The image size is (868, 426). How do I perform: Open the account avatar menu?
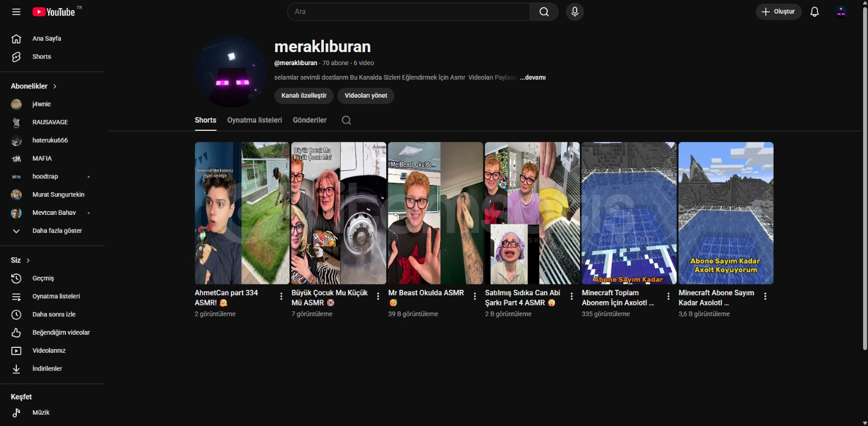[x=841, y=12]
